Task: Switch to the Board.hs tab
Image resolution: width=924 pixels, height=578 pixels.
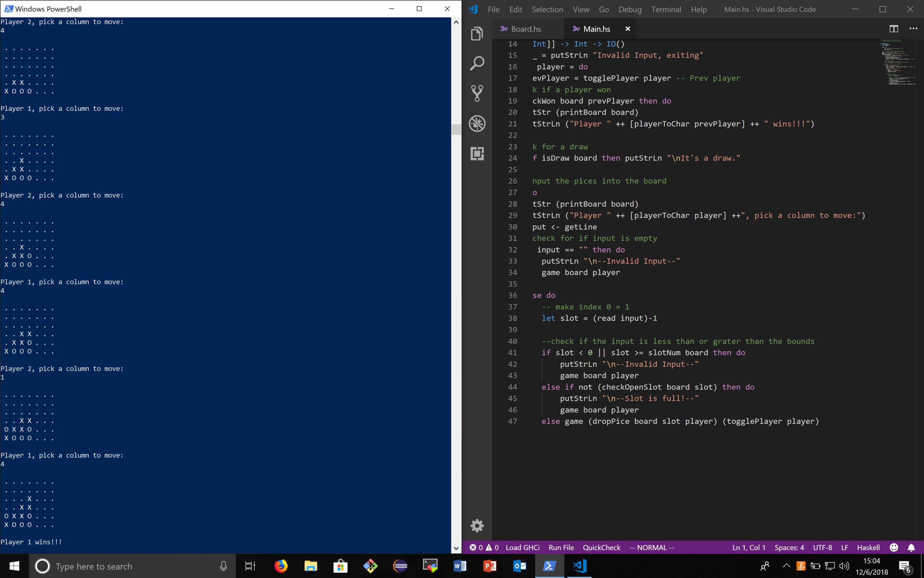Action: [526, 29]
